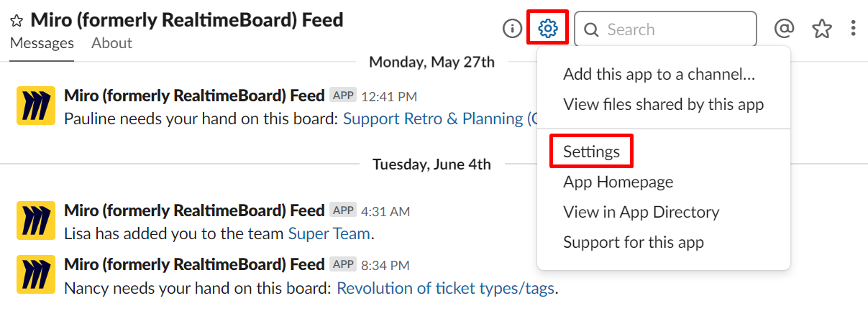
Task: Switch to the Messages tab
Action: (42, 43)
